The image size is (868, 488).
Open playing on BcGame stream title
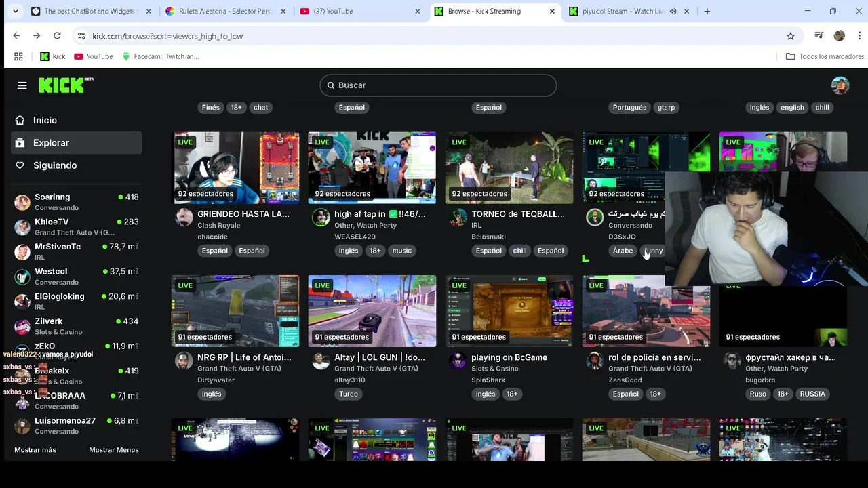click(509, 357)
